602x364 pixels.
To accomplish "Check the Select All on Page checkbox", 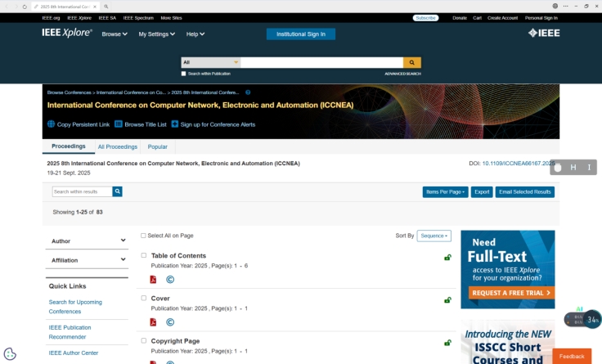I will coord(143,236).
